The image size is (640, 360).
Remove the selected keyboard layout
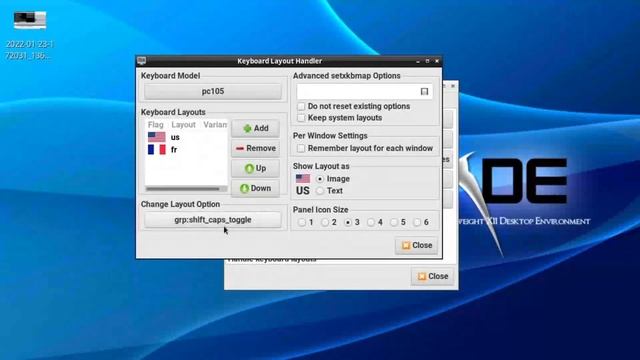click(256, 148)
